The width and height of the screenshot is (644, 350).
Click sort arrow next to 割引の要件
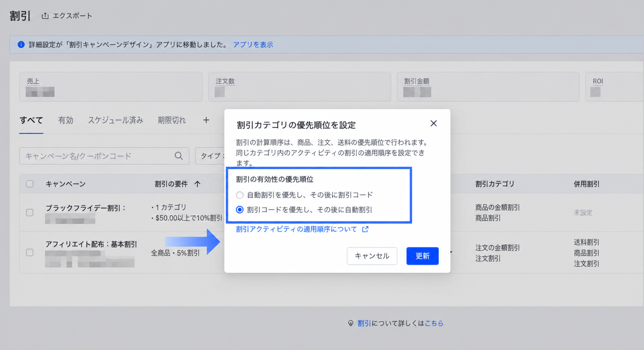(197, 184)
